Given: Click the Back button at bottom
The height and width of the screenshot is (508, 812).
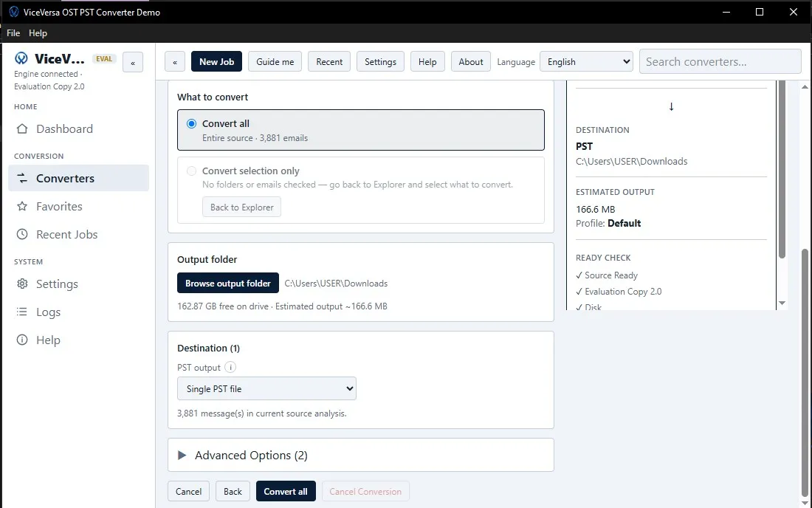Looking at the screenshot, I should click(233, 492).
